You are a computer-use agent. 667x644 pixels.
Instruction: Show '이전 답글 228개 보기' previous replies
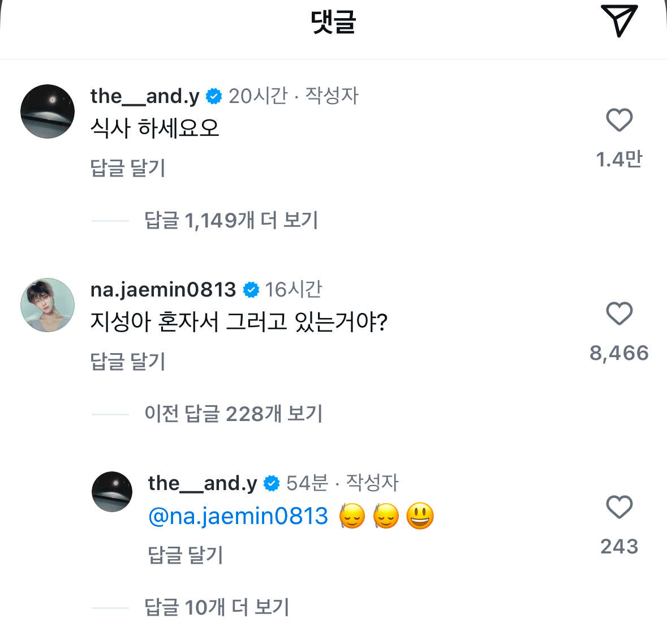[x=233, y=414]
